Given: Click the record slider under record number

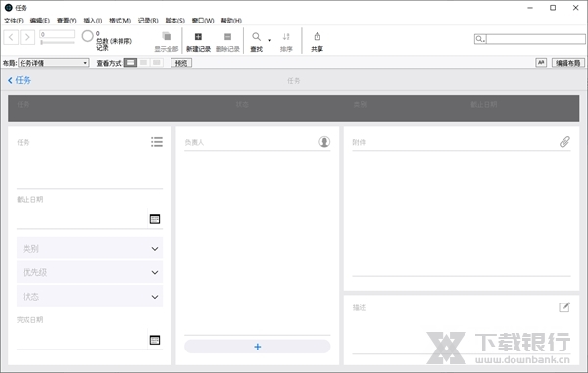Looking at the screenshot, I should tap(58, 43).
